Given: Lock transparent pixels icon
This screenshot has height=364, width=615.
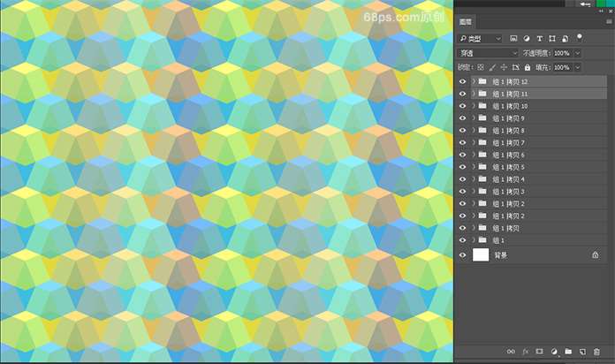Looking at the screenshot, I should (x=481, y=67).
